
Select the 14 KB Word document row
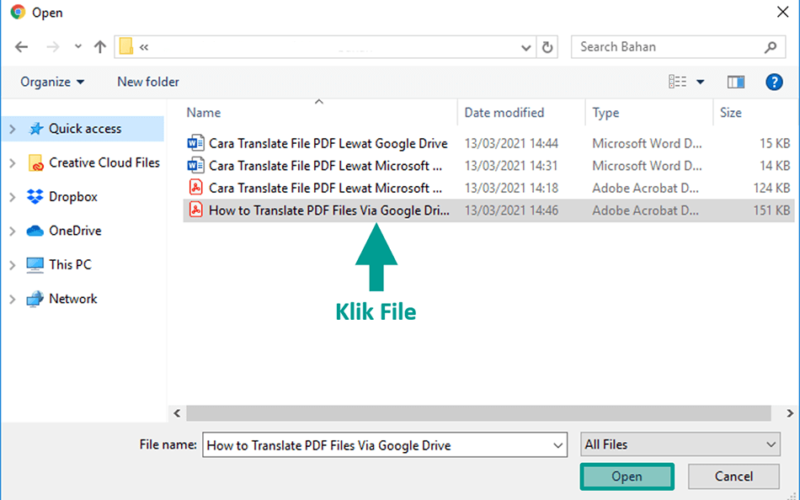click(x=488, y=166)
